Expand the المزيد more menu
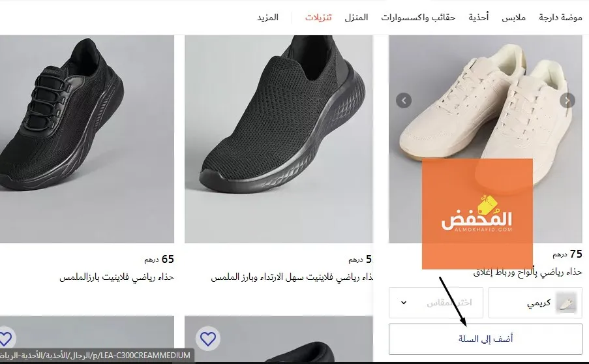This screenshot has width=589, height=364. (x=268, y=18)
